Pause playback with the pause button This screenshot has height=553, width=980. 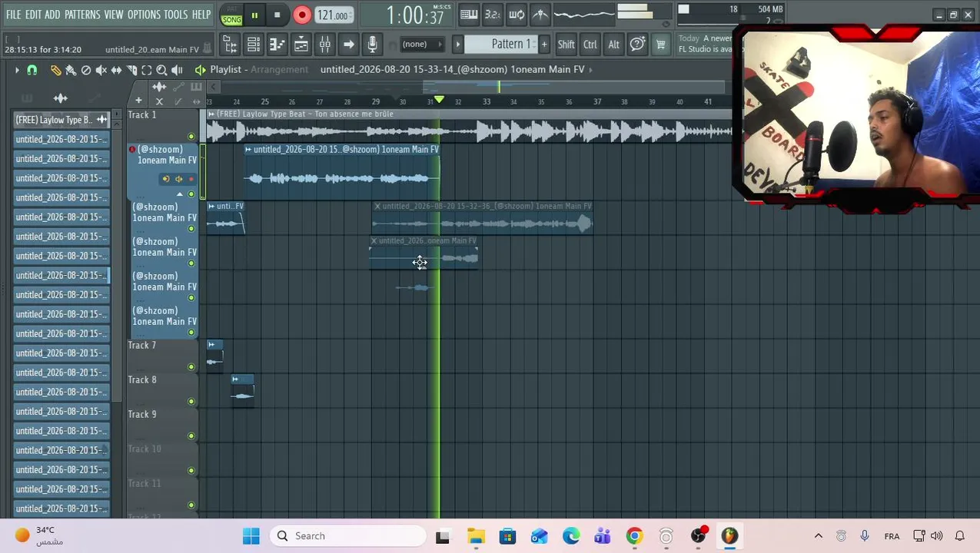tap(254, 15)
